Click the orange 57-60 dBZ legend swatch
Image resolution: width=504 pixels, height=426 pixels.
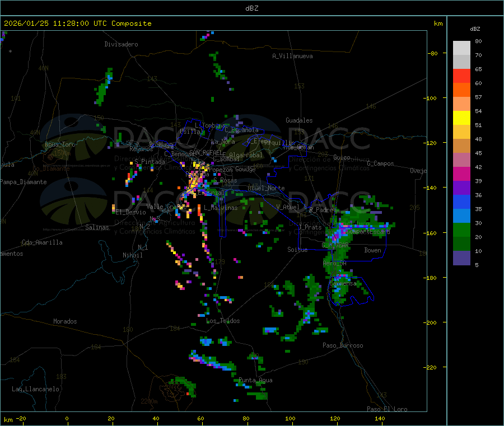(x=461, y=90)
